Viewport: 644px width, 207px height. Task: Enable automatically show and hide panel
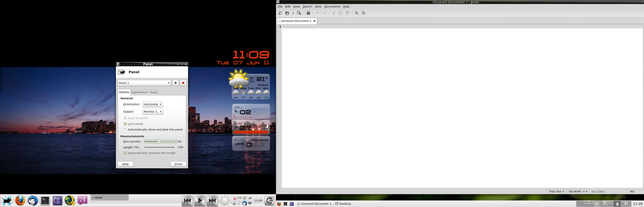(x=125, y=130)
